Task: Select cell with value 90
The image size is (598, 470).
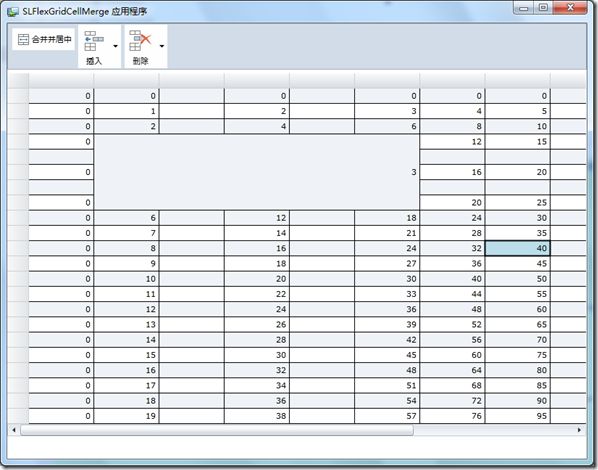Action: [x=518, y=401]
